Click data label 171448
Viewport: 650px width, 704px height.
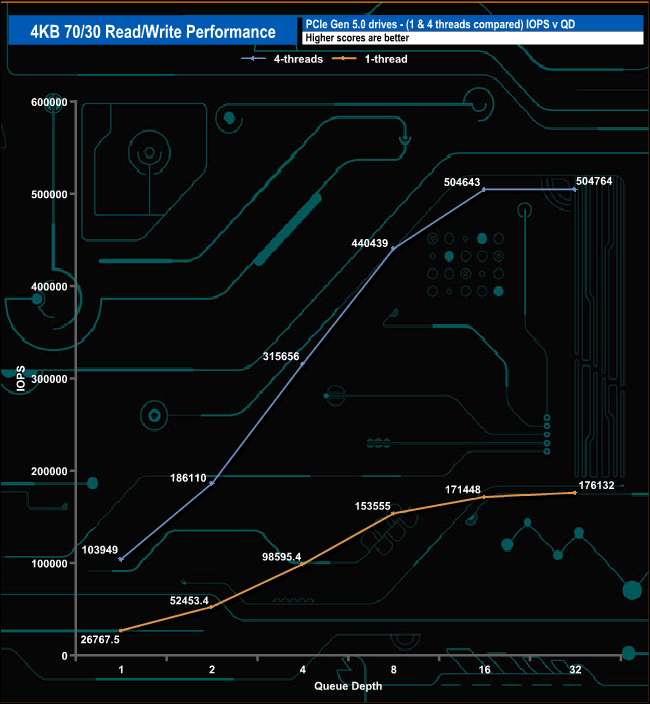(x=463, y=489)
